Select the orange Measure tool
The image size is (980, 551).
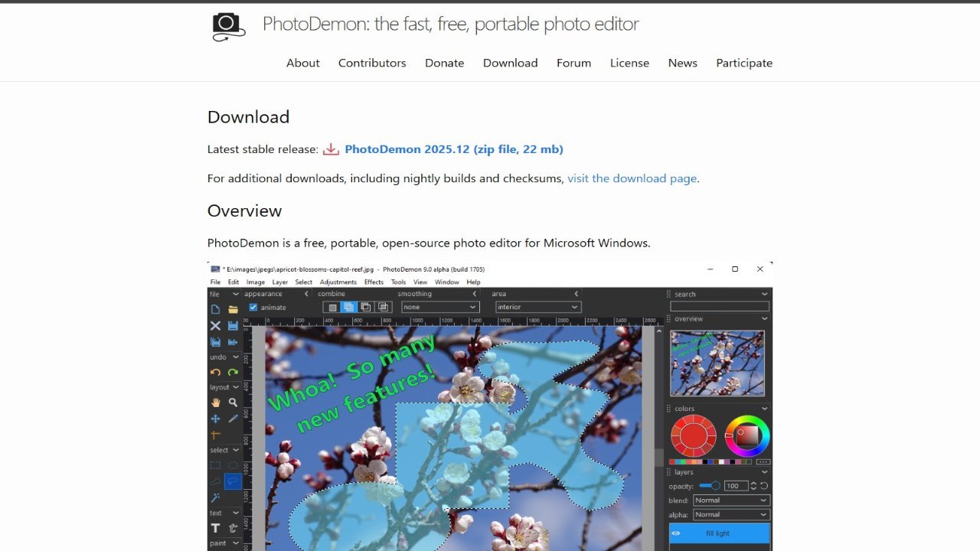pyautogui.click(x=215, y=435)
